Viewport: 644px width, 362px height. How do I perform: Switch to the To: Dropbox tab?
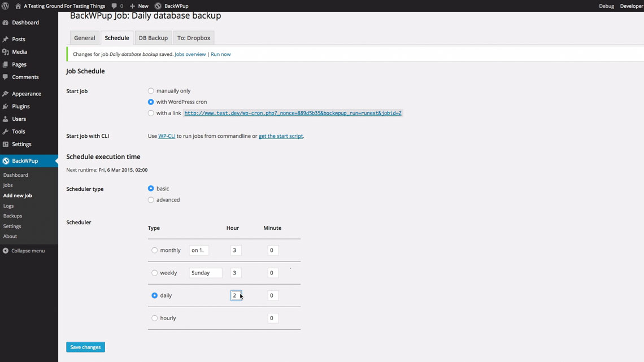tap(194, 38)
